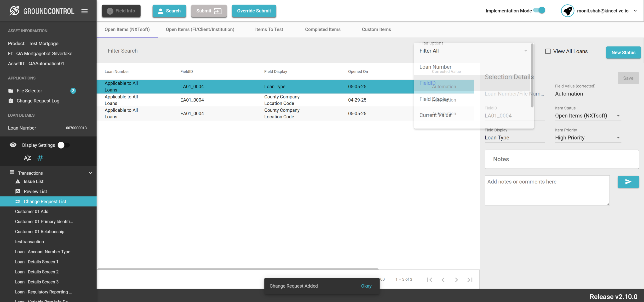The image size is (644, 302).
Task: Open the Item Status dropdown
Action: click(587, 116)
